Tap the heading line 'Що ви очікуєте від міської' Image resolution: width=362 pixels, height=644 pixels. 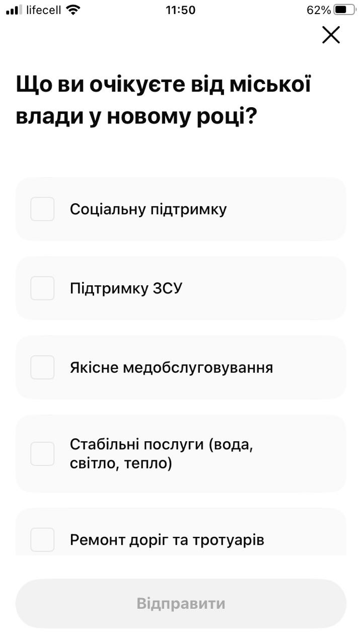tap(164, 85)
